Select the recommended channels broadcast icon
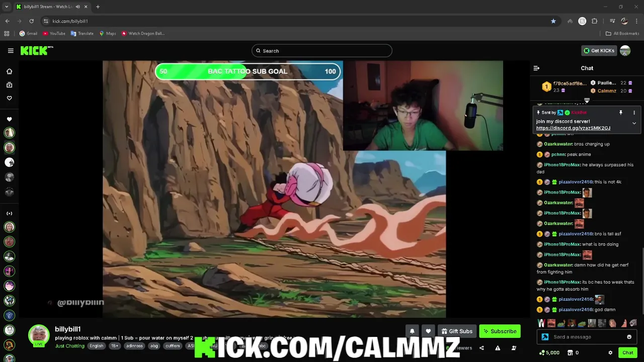Screen dimensions: 644x362 coord(9,213)
